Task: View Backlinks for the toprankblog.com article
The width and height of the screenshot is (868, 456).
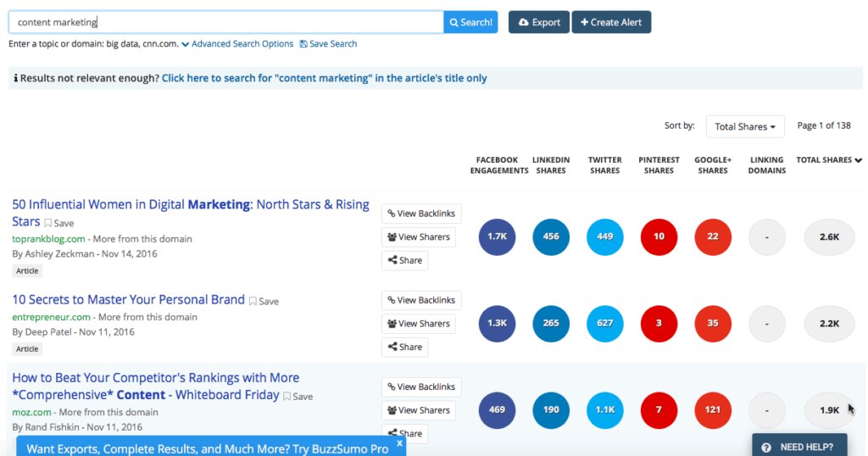Action: pyautogui.click(x=421, y=214)
